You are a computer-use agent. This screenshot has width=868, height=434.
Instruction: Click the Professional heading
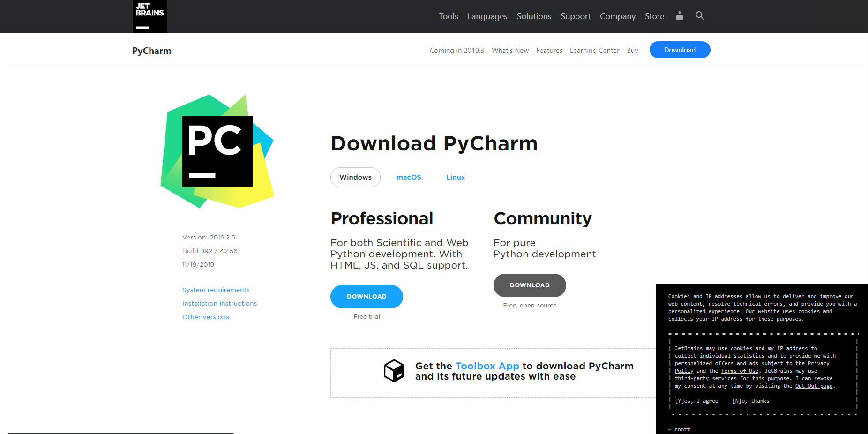tap(382, 218)
